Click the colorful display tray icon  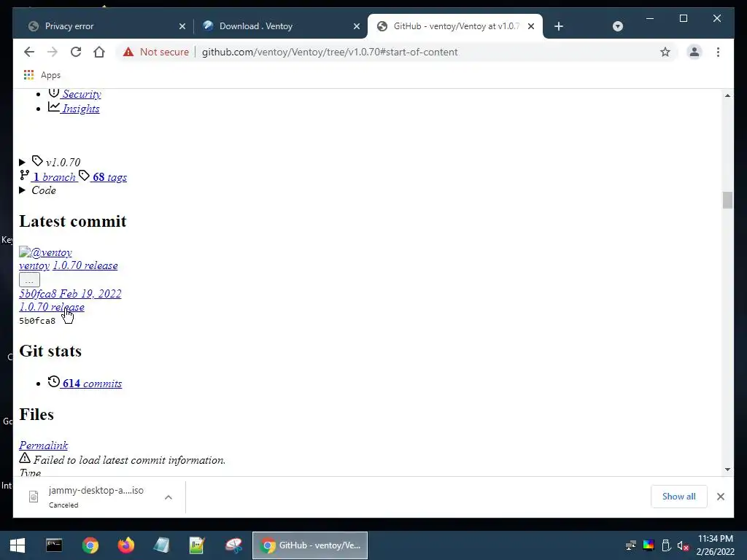[649, 545]
